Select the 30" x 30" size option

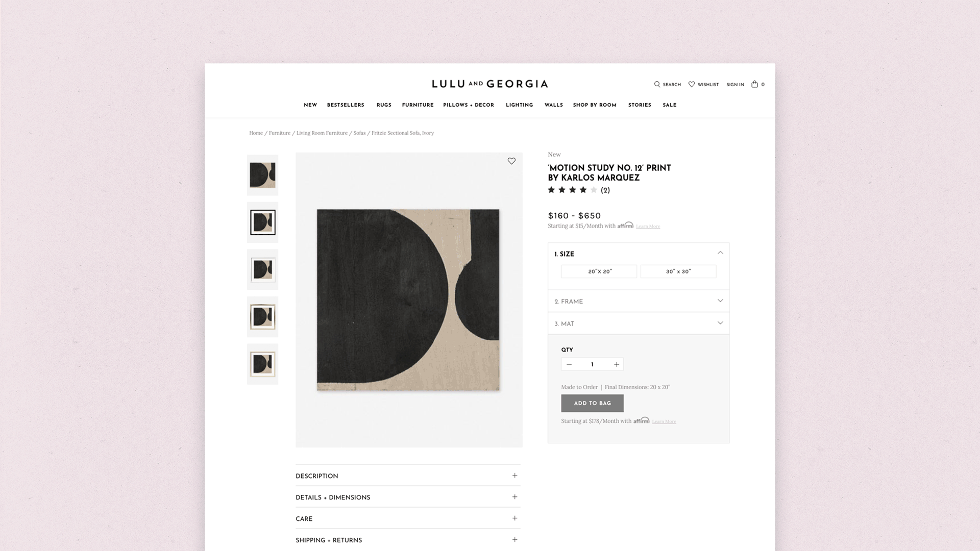tap(678, 271)
